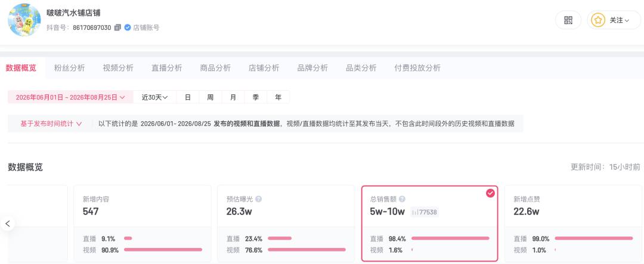The width and height of the screenshot is (644, 264).
Task: Select the 新增内容 metric card
Action: click(142, 223)
